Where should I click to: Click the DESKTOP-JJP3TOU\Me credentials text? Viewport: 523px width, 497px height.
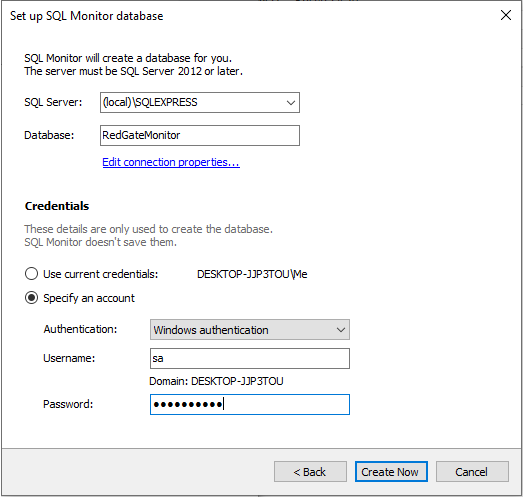tap(252, 274)
